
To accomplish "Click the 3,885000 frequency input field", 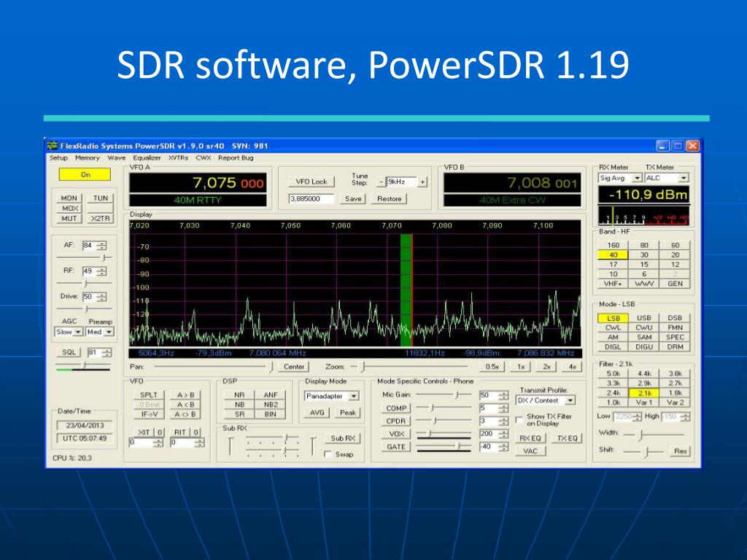I will 311,198.
